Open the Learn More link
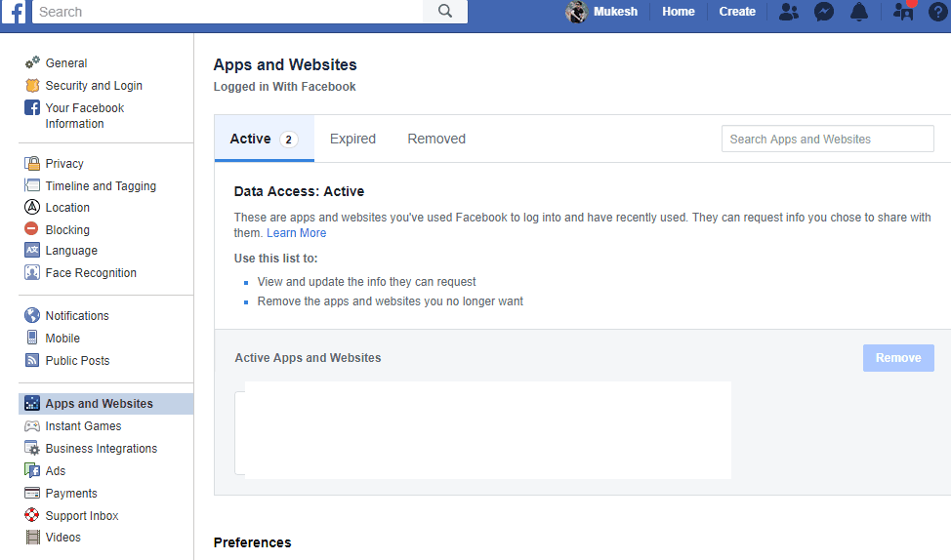Screen dimensions: 951x560 [x=296, y=233]
